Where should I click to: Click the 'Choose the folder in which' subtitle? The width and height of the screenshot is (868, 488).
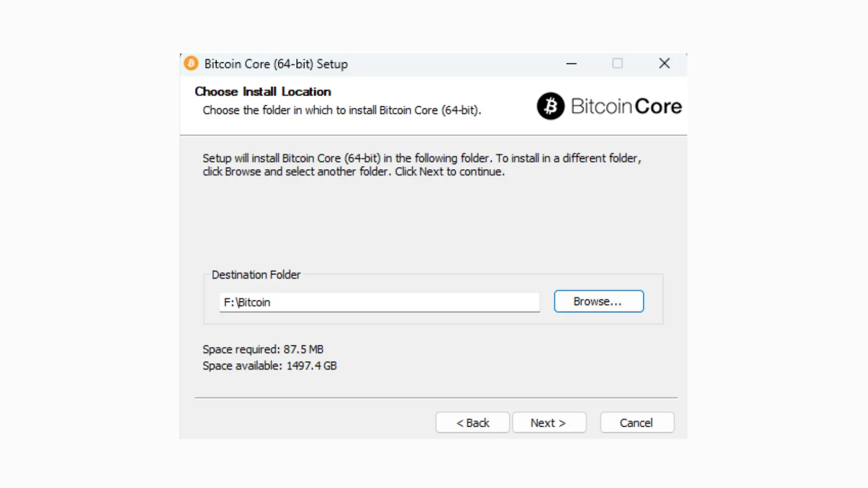tap(342, 110)
